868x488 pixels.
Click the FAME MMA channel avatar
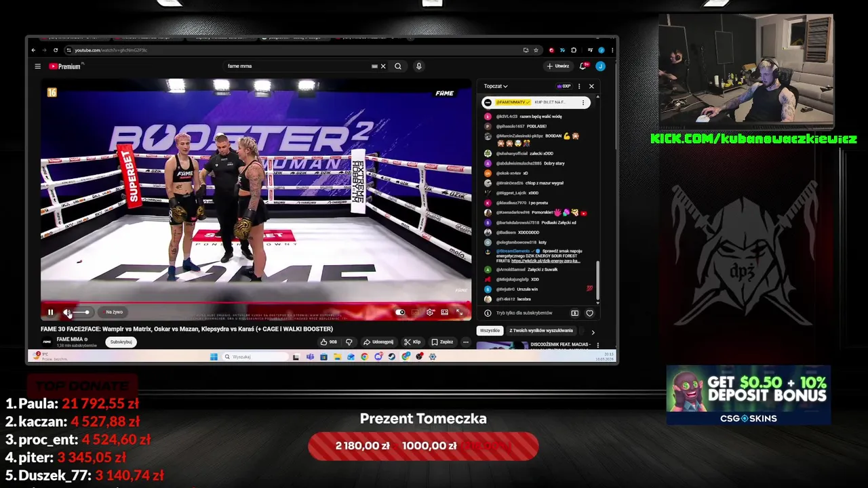47,342
